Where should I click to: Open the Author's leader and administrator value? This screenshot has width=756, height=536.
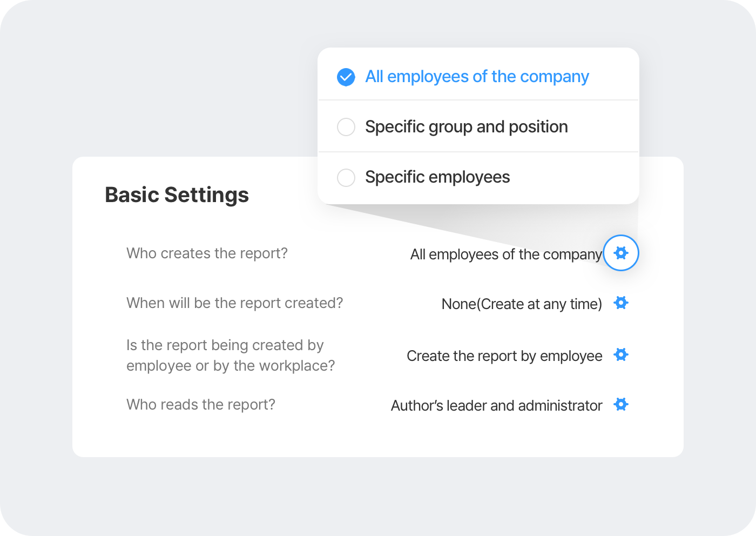tap(497, 406)
